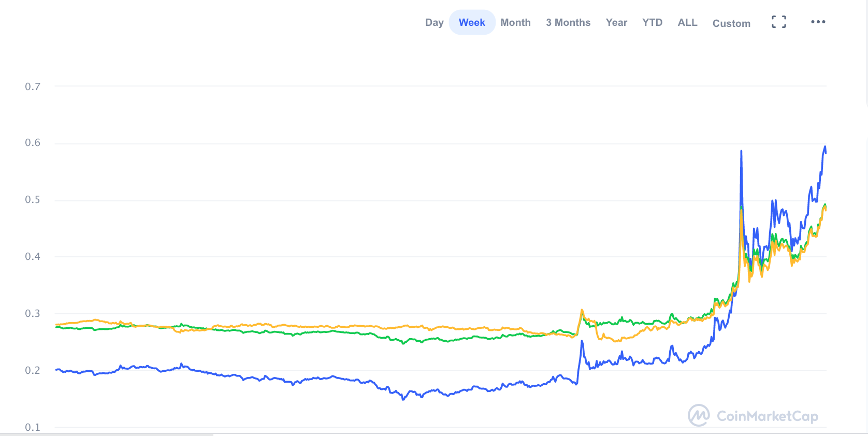
Task: Click the orange line's bump near 0.3
Action: point(582,311)
